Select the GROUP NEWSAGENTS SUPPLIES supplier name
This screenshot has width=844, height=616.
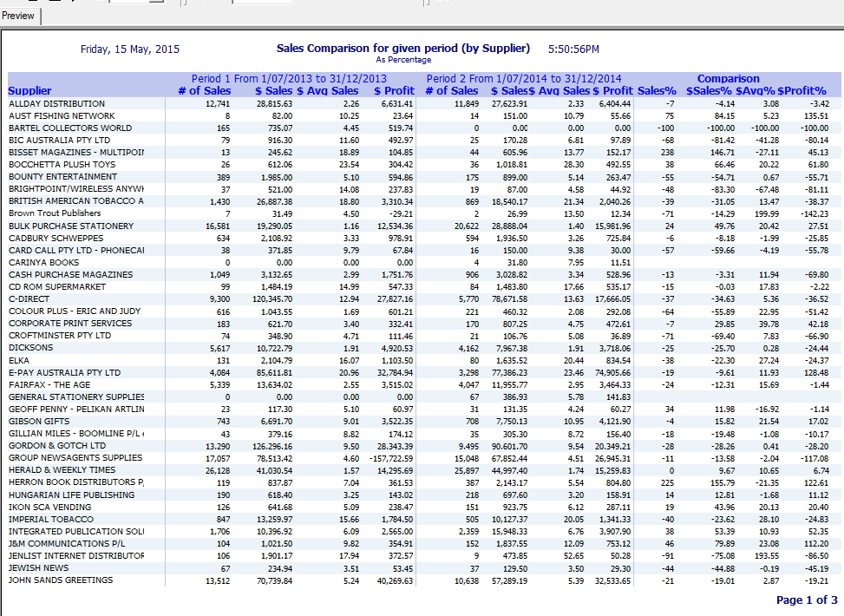click(75, 458)
